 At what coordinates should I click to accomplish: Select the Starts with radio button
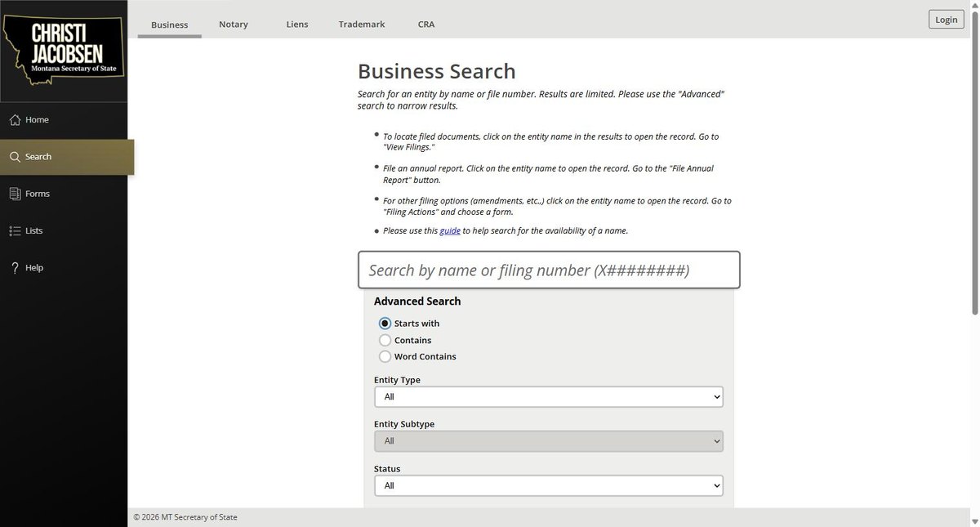coord(385,324)
